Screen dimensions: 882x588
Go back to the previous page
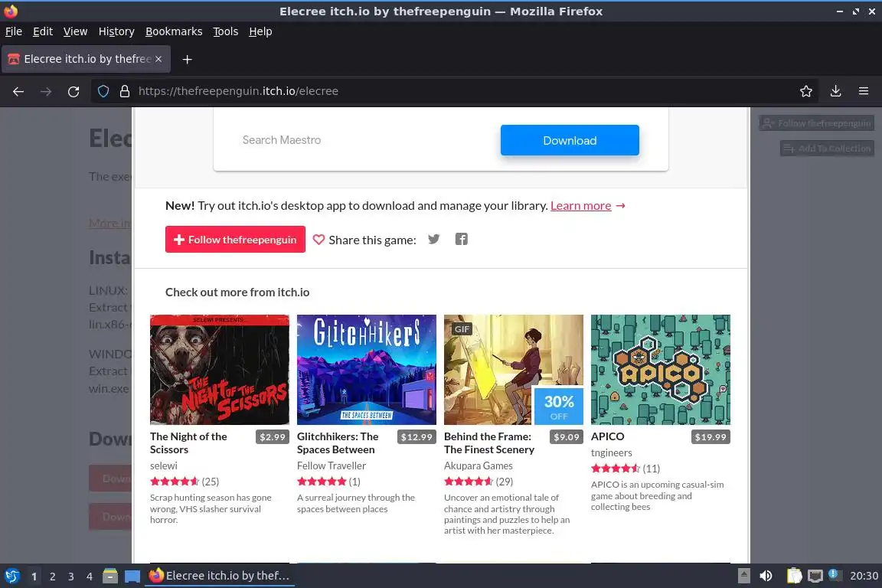pos(18,91)
